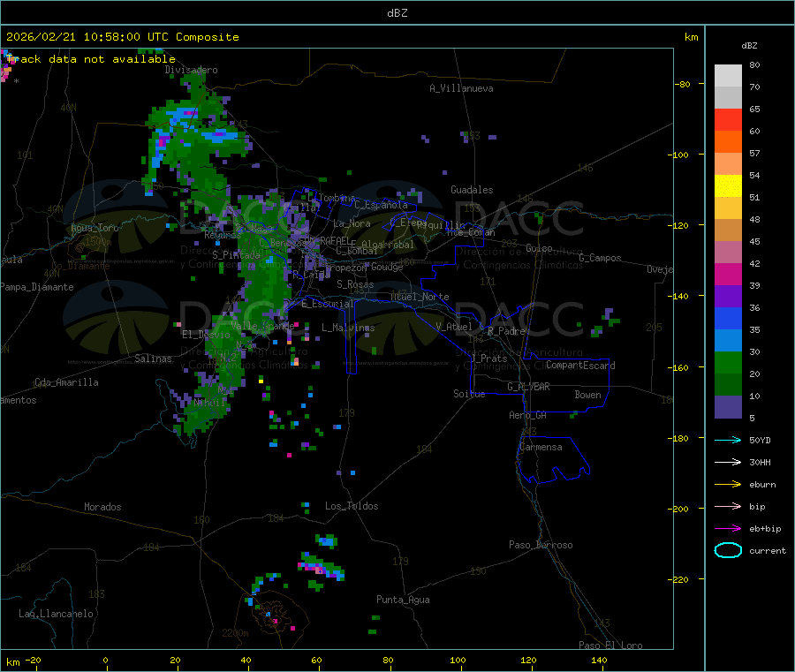Select the red 65 dBZ color swatch
The width and height of the screenshot is (795, 672).
point(728,119)
